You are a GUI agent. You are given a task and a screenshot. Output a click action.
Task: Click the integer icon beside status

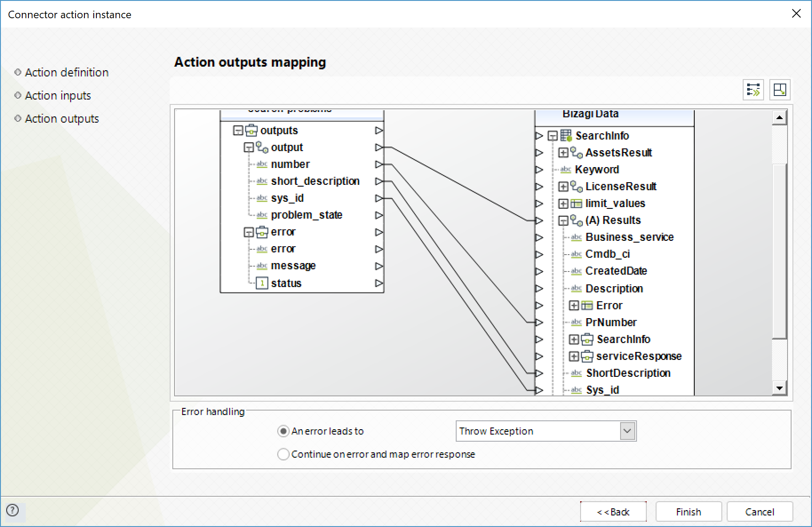262,283
